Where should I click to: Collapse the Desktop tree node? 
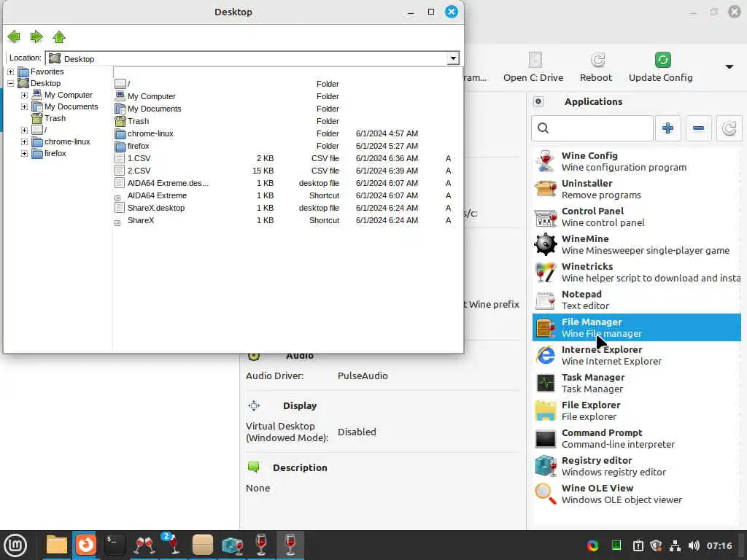pos(10,83)
